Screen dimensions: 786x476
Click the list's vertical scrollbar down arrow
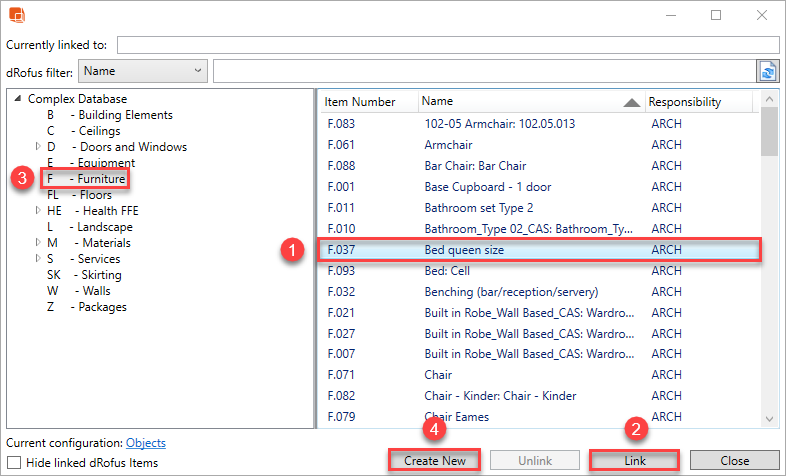tap(769, 420)
